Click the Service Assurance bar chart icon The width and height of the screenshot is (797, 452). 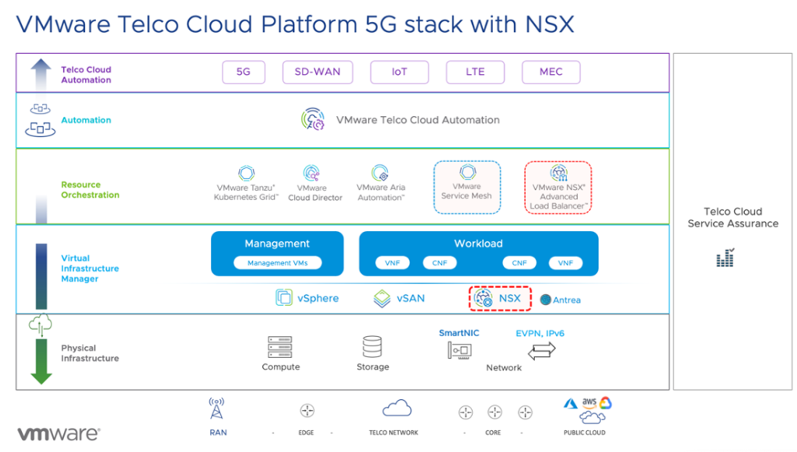point(725,258)
